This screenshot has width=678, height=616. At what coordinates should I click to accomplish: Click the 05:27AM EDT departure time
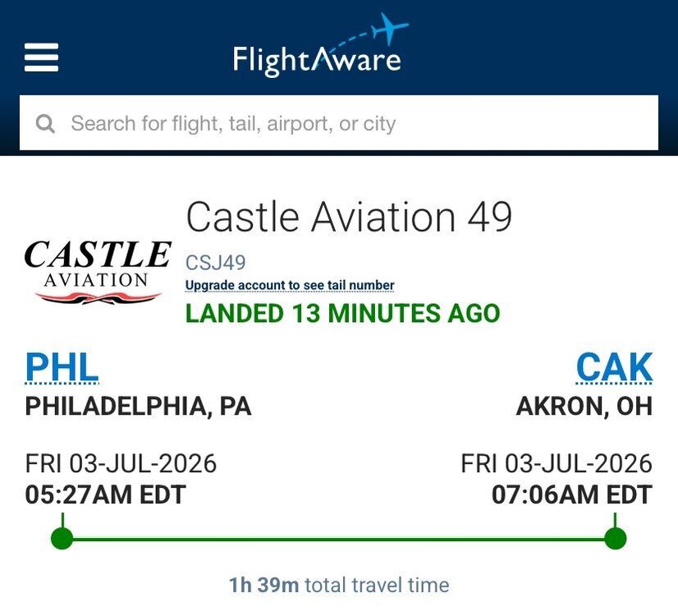point(106,494)
